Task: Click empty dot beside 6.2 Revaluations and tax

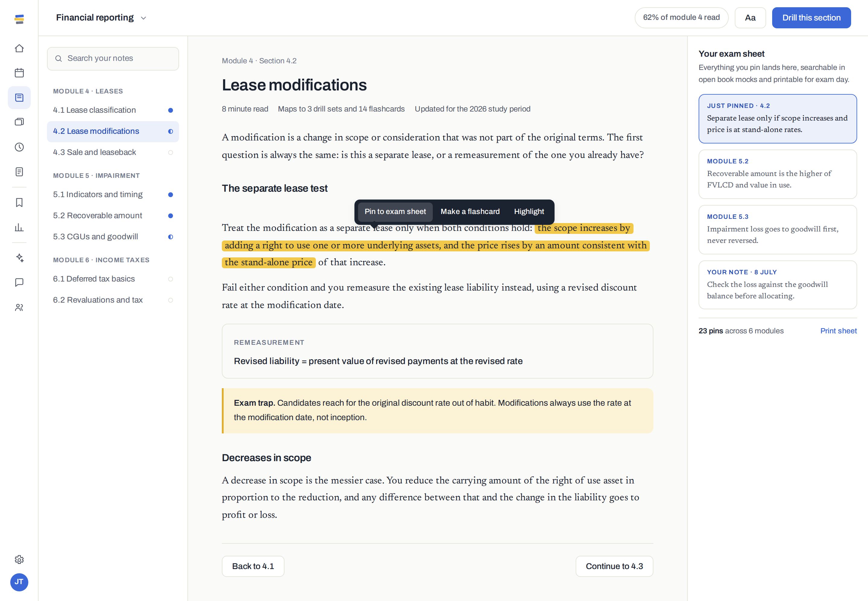Action: pos(171,300)
